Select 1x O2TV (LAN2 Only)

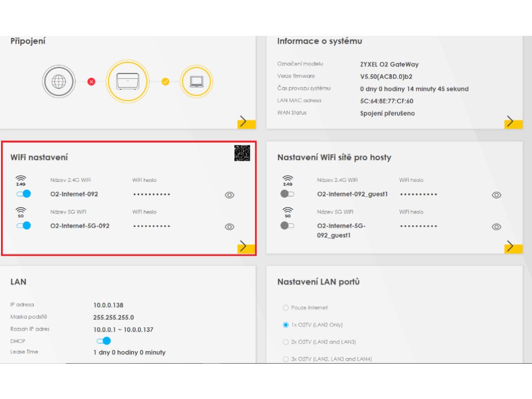286,325
